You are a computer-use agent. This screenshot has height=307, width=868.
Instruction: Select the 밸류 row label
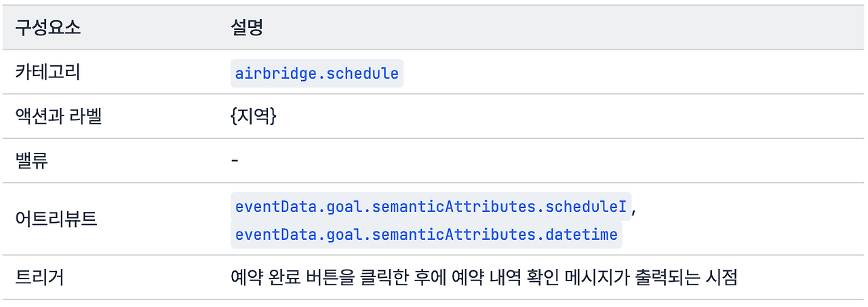32,161
